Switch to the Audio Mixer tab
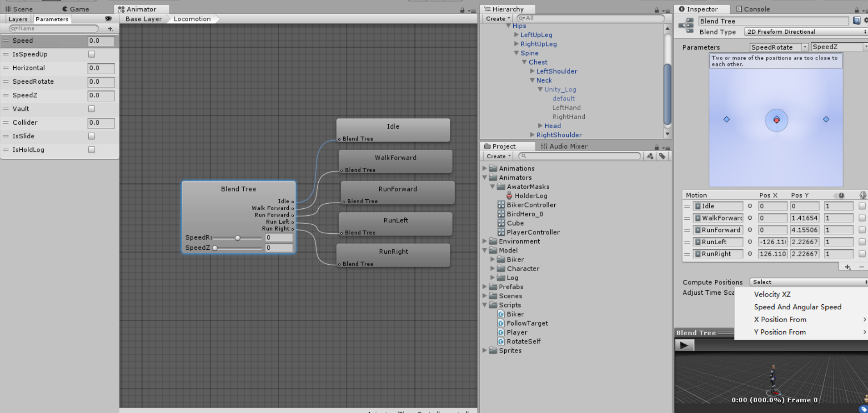The height and width of the screenshot is (413, 868). [x=564, y=146]
